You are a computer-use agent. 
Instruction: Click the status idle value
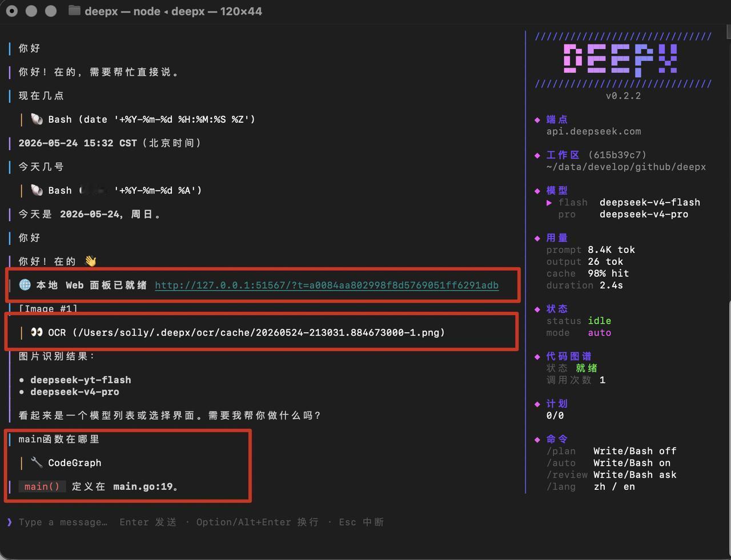pos(600,321)
